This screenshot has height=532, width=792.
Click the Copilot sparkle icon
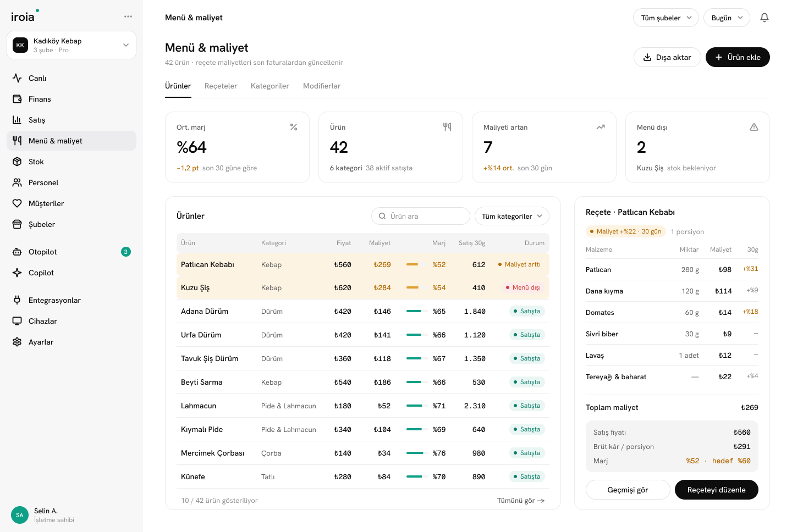pyautogui.click(x=17, y=273)
